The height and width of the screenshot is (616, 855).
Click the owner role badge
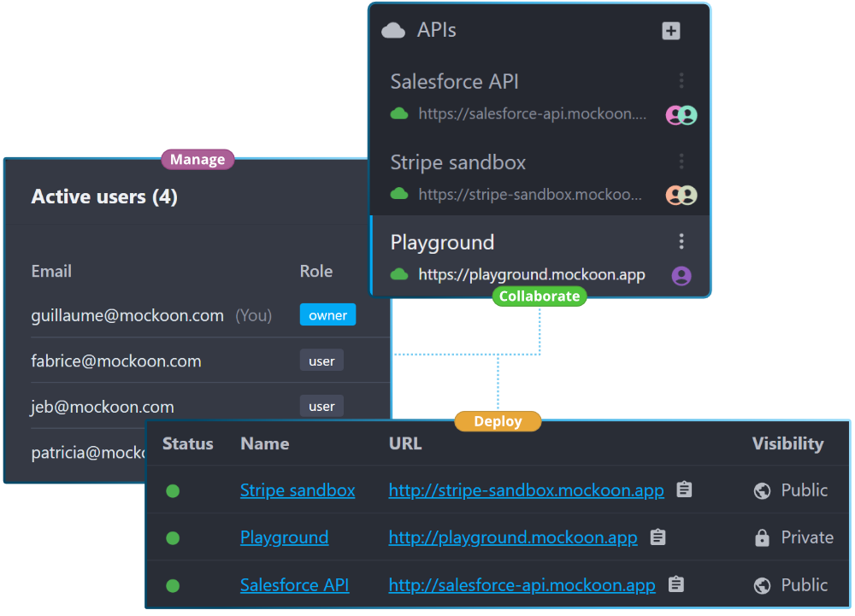[327, 314]
